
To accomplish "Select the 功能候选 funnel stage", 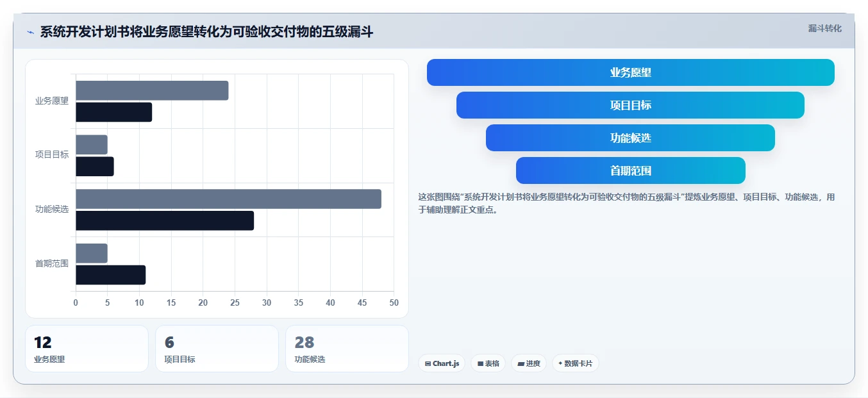I will tap(631, 138).
